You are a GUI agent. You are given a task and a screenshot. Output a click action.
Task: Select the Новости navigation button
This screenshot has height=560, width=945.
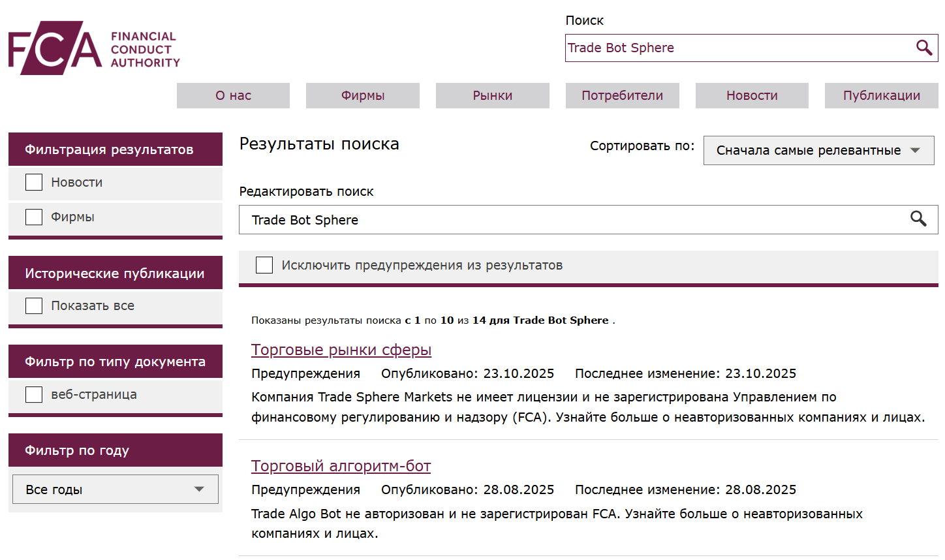tap(751, 95)
